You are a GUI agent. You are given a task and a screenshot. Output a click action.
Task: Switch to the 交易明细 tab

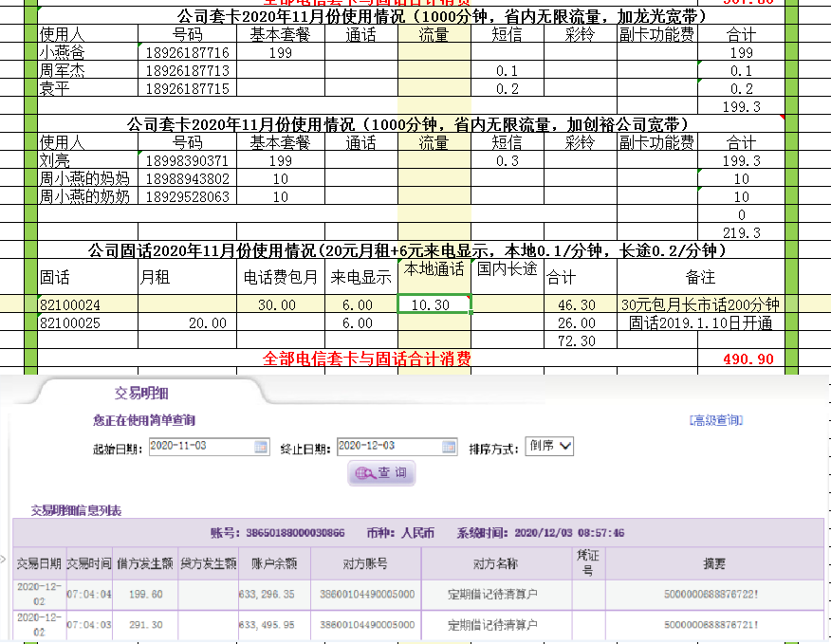141,393
